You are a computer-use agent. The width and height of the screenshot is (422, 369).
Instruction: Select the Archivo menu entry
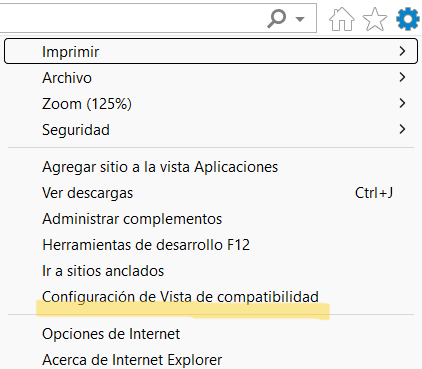point(211,77)
